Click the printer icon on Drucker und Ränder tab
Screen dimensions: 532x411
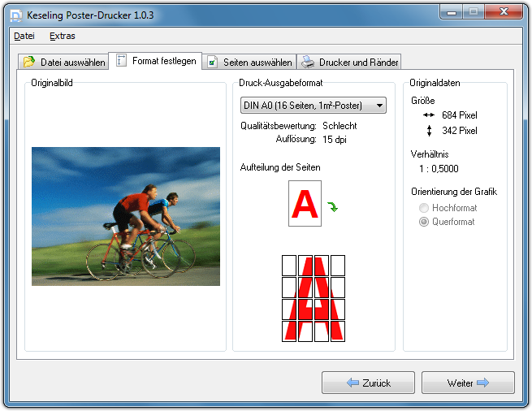pos(308,62)
